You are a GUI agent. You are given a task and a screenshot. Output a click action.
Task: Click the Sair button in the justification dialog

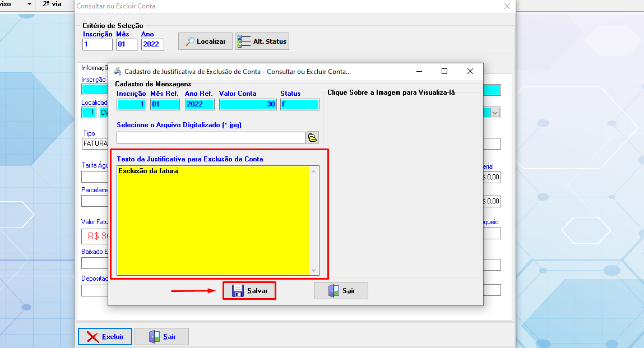tap(341, 291)
